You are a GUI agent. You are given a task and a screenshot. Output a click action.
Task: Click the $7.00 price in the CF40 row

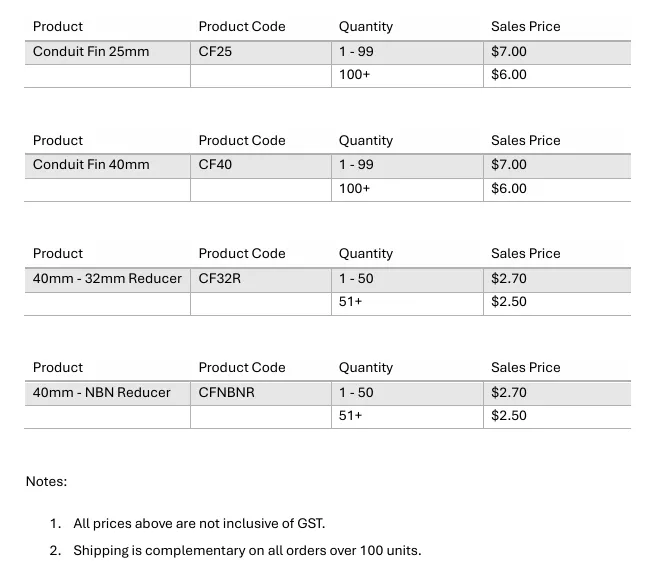509,165
